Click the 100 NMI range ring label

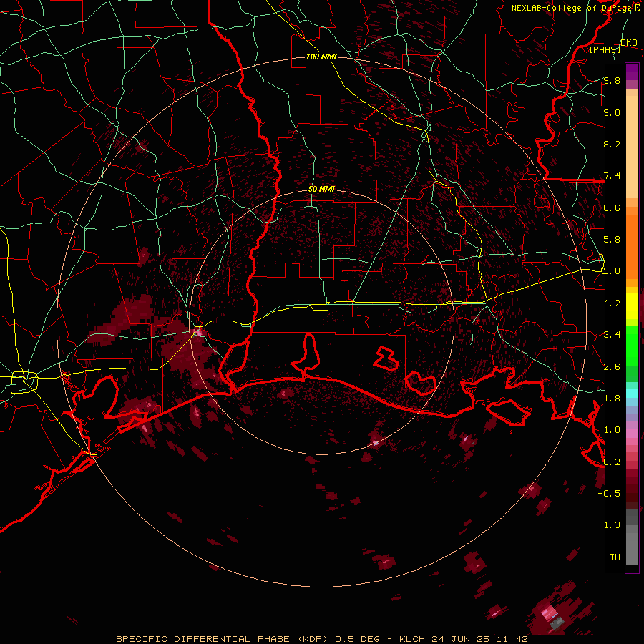[321, 57]
